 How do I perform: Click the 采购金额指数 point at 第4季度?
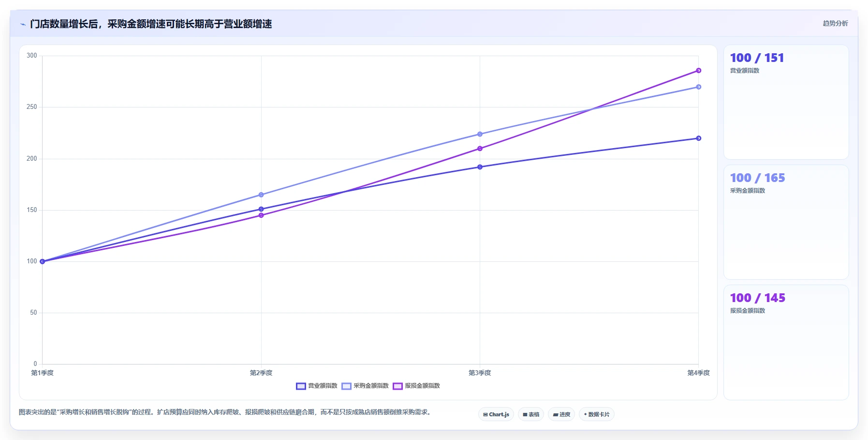pos(698,87)
